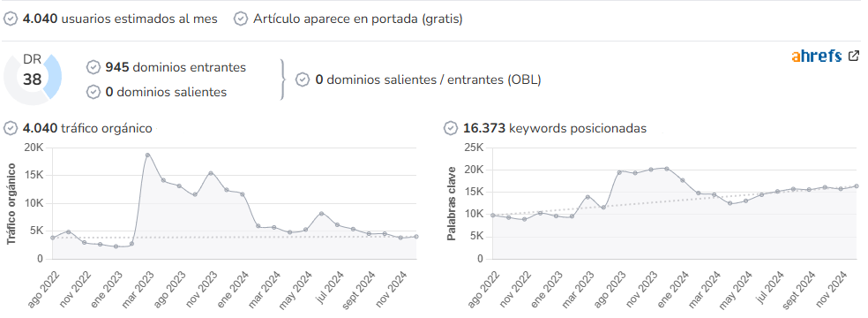Click check icon beside 0 dominios salientes
The image size is (868, 318).
(x=94, y=92)
